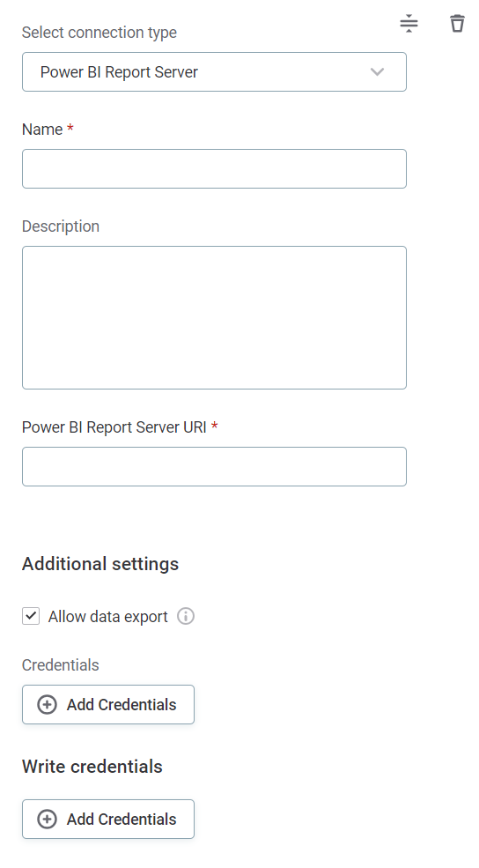
Task: Click the Additional settings heading
Action: click(100, 564)
